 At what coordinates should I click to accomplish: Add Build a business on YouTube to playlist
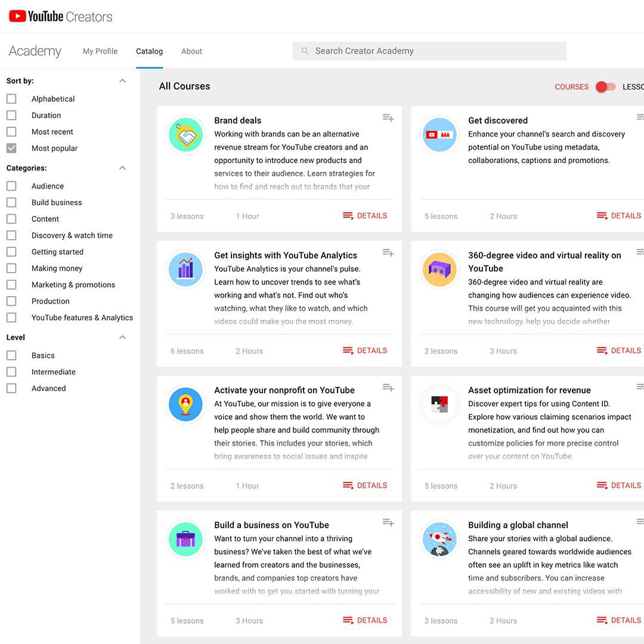388,522
